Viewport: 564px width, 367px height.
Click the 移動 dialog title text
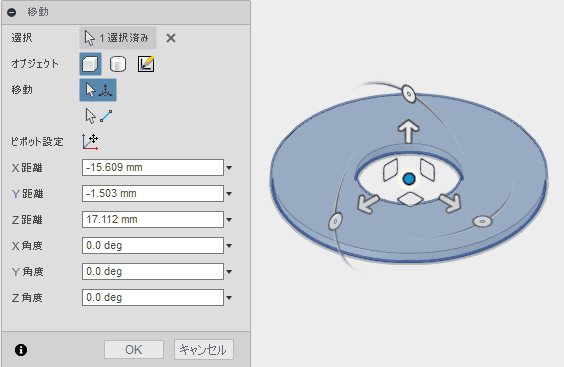click(38, 12)
